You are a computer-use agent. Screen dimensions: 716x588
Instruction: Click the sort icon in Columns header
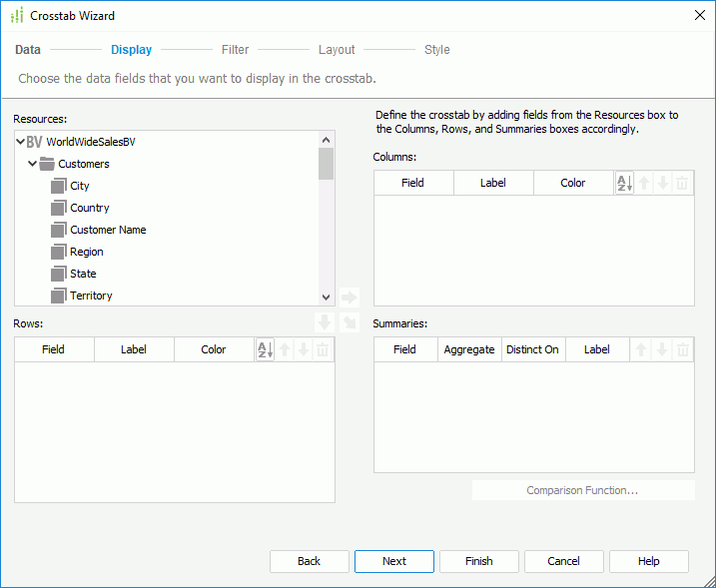pos(624,183)
